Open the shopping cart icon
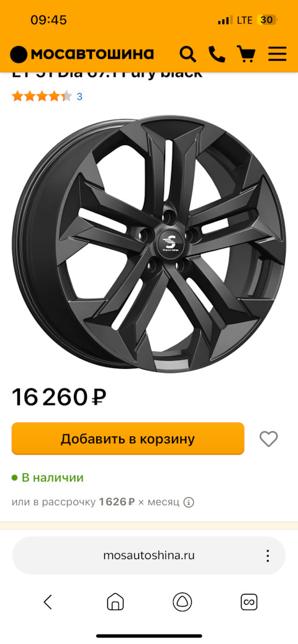This screenshot has width=298, height=644. pyautogui.click(x=246, y=54)
